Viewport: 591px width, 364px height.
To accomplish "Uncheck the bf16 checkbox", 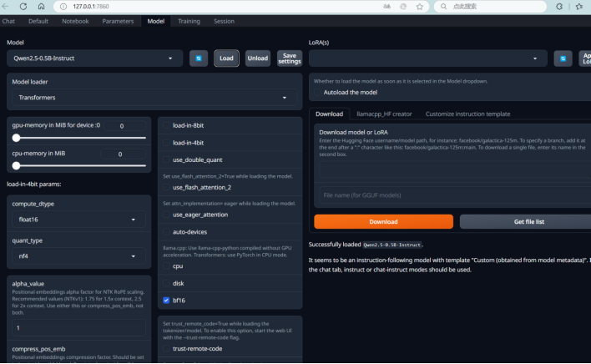I will click(x=166, y=301).
